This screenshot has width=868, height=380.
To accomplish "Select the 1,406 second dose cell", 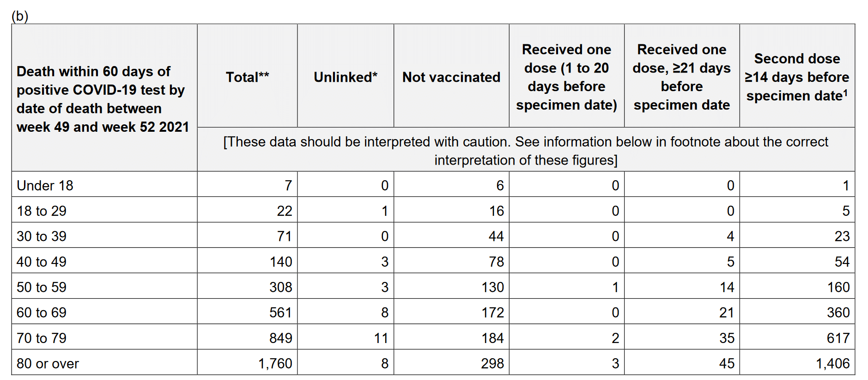I will click(832, 363).
